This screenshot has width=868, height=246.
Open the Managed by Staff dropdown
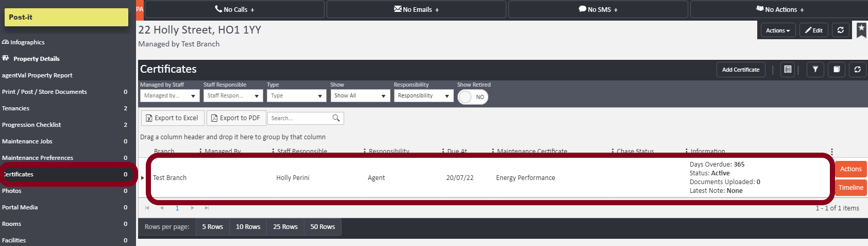click(x=169, y=96)
